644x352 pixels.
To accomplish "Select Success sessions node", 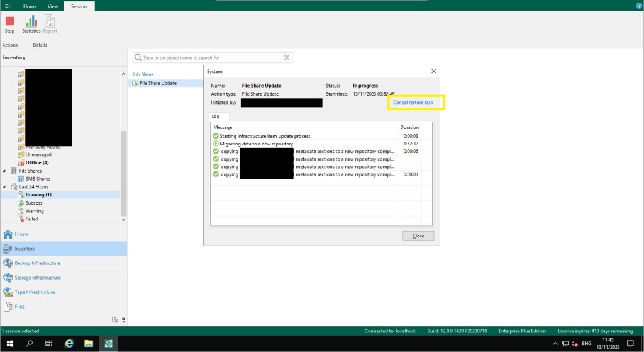I will point(34,203).
